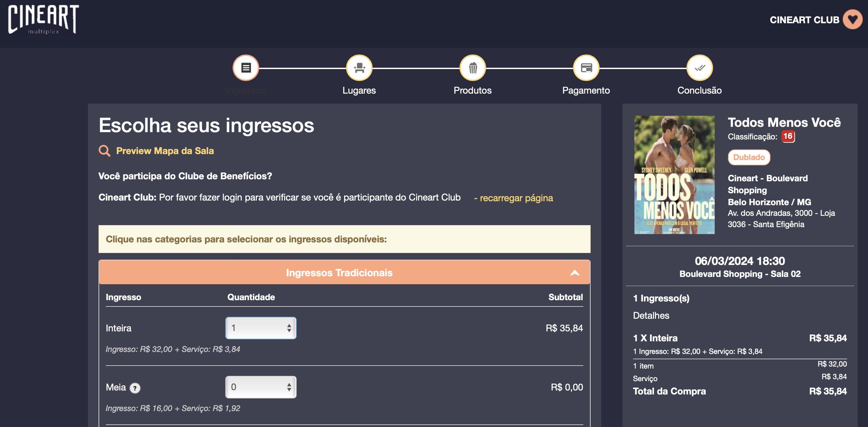Show Meia help question-mark icon
The image size is (868, 427).
[135, 388]
